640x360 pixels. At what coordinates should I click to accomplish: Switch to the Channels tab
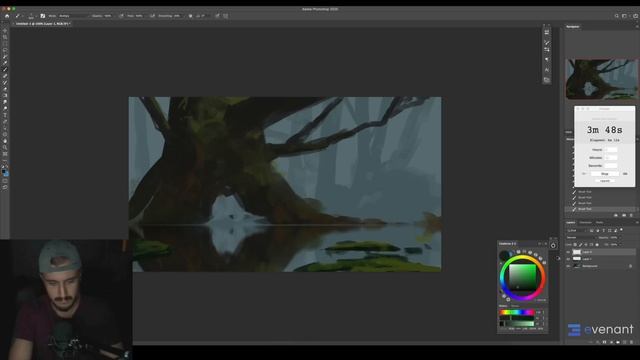[585, 222]
